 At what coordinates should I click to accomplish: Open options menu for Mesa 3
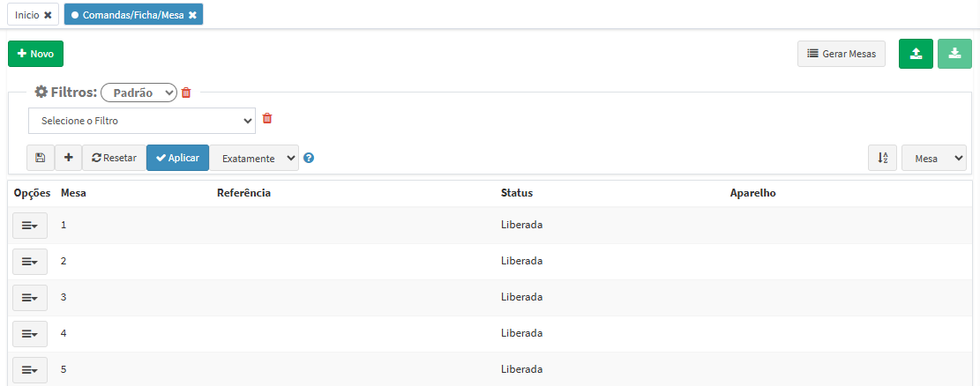point(30,298)
